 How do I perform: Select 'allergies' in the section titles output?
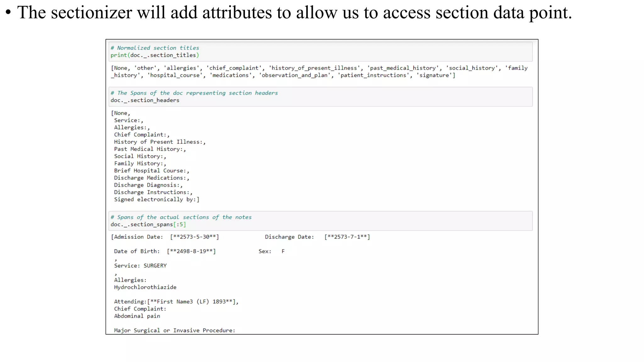(181, 68)
